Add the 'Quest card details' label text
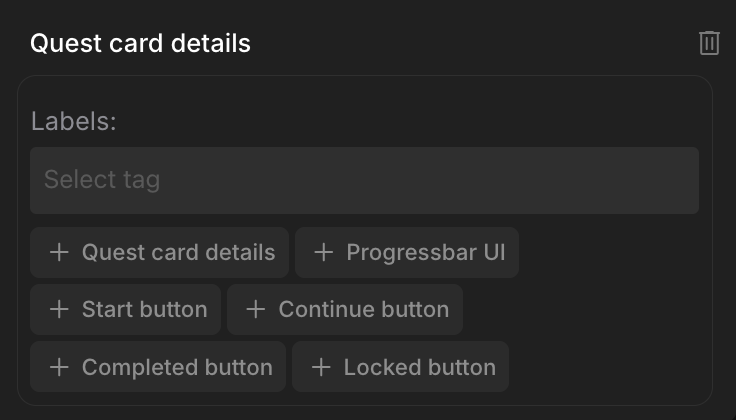736x420 pixels. coord(178,252)
